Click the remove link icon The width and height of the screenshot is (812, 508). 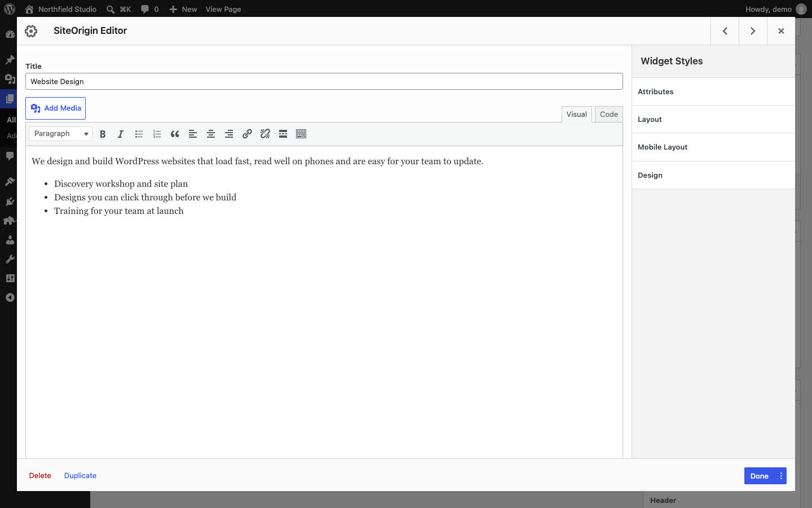click(265, 134)
